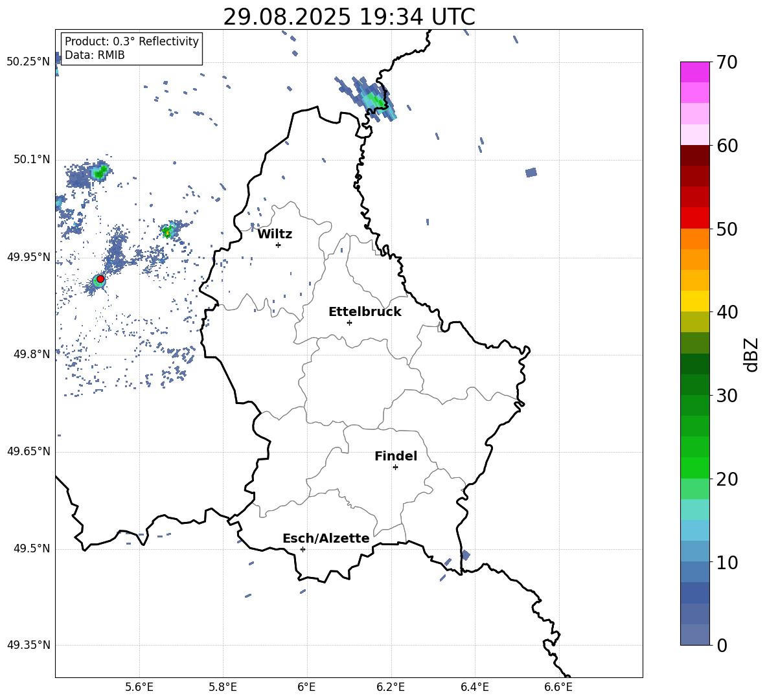Screen dimensions: 767x700
Task: Click the 49.35°N latitude label
Action: click(29, 645)
